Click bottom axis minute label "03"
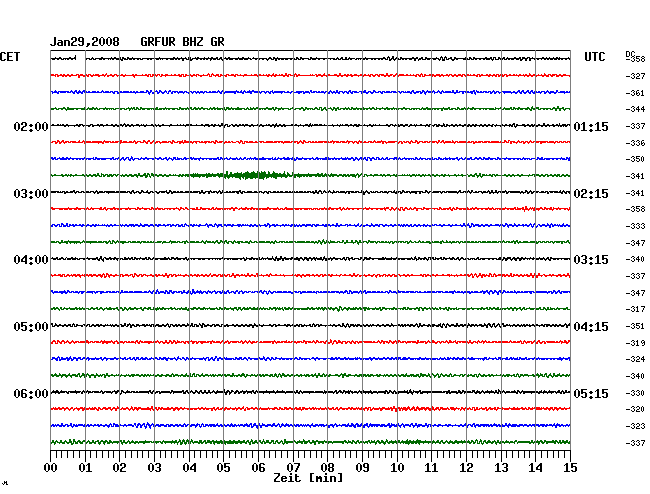Screen dimensions: 650x494 [x=154, y=468]
